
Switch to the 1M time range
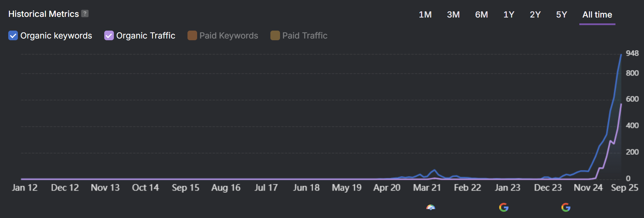point(425,15)
